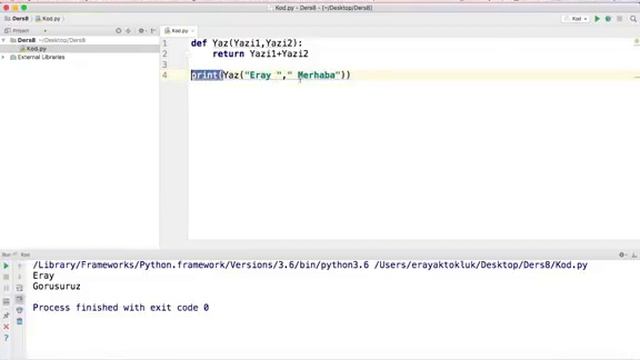Viewport: 640px width, 360px height.
Task: Click the python3.6 command path in console
Action: (200, 265)
